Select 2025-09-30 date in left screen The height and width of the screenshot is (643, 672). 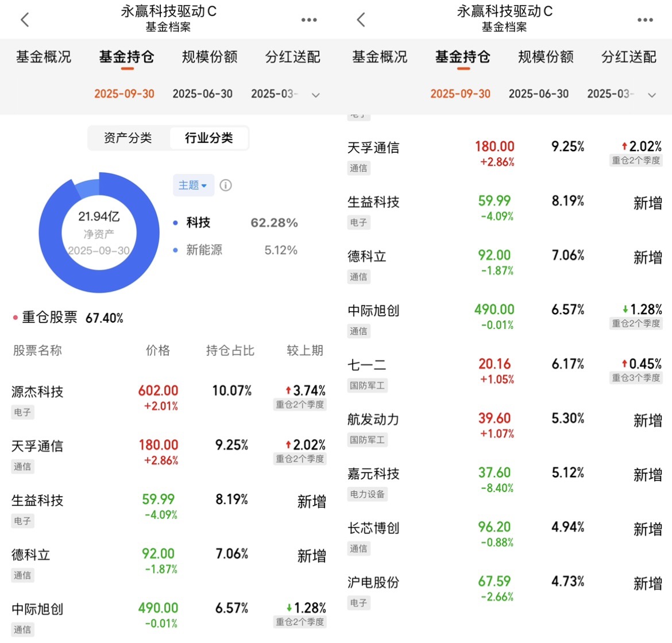124,94
